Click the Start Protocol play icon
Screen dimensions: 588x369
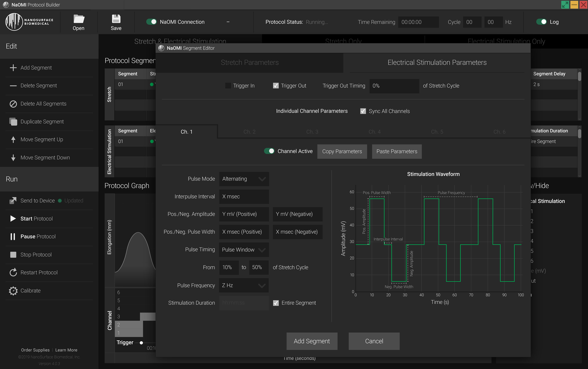click(x=13, y=218)
